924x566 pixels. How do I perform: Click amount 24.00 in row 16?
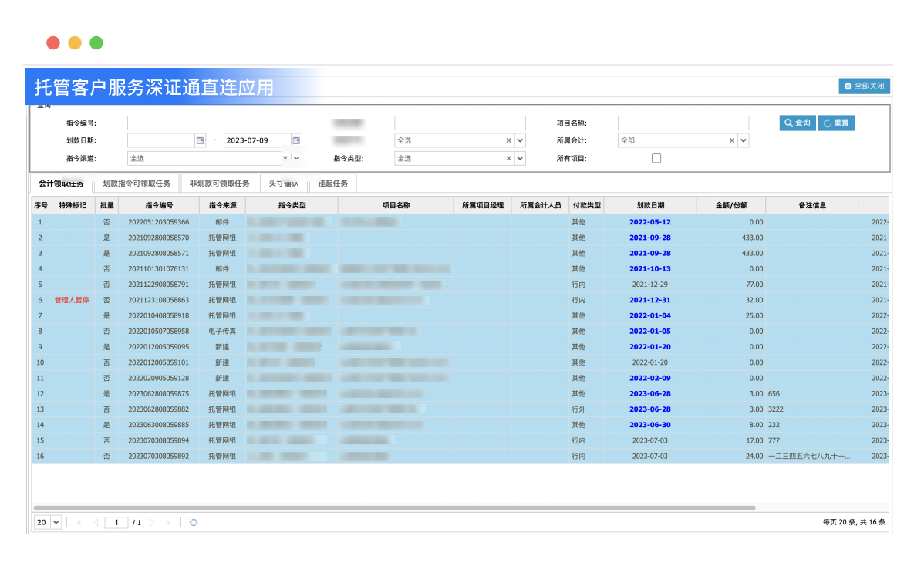click(x=754, y=457)
